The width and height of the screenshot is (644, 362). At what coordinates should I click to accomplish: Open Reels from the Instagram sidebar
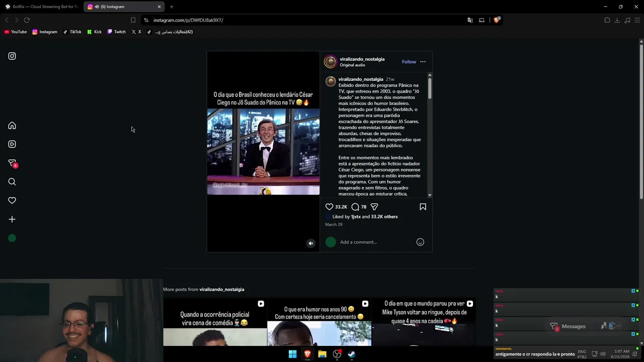pos(12,144)
